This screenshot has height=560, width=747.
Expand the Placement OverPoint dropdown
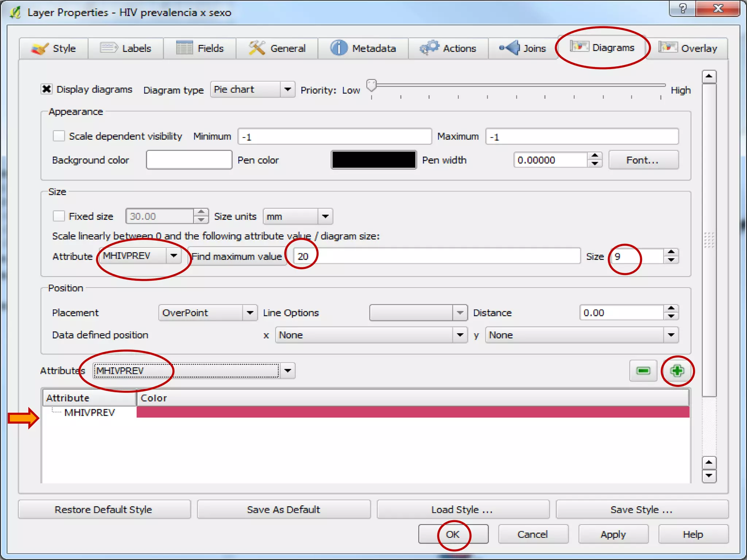208,313
